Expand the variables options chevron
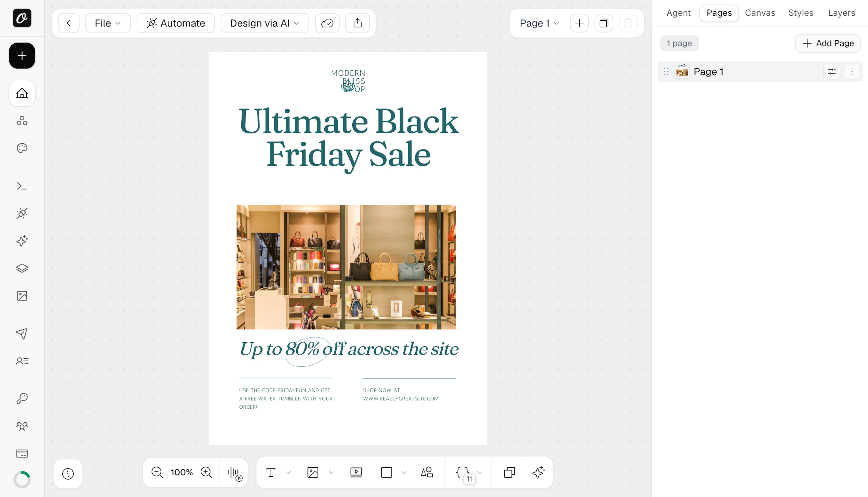Viewport: 868px width, 497px height. [x=480, y=473]
